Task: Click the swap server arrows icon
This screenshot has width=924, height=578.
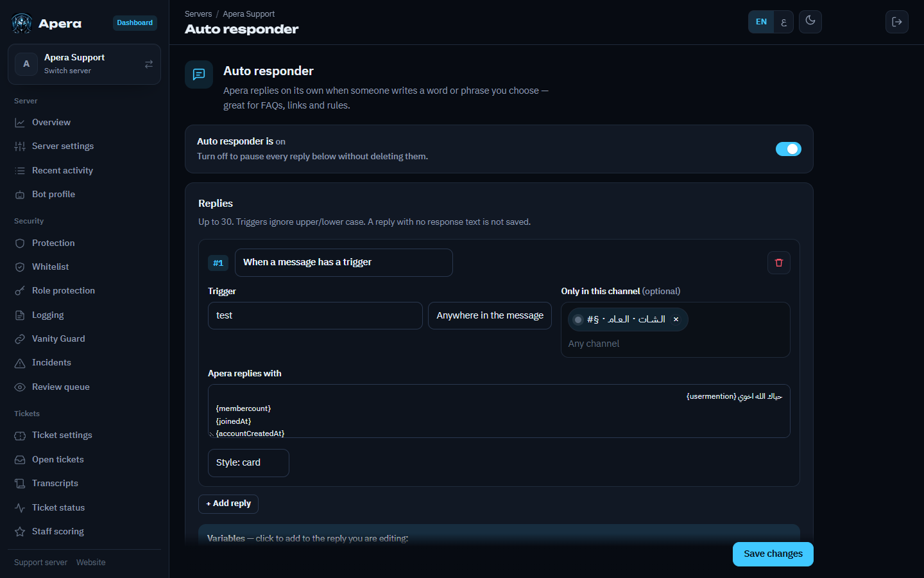Action: [x=149, y=64]
